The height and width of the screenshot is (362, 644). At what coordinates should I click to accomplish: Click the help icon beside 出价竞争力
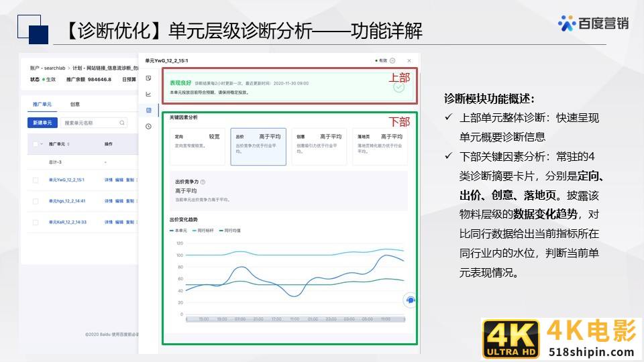pyautogui.click(x=203, y=182)
